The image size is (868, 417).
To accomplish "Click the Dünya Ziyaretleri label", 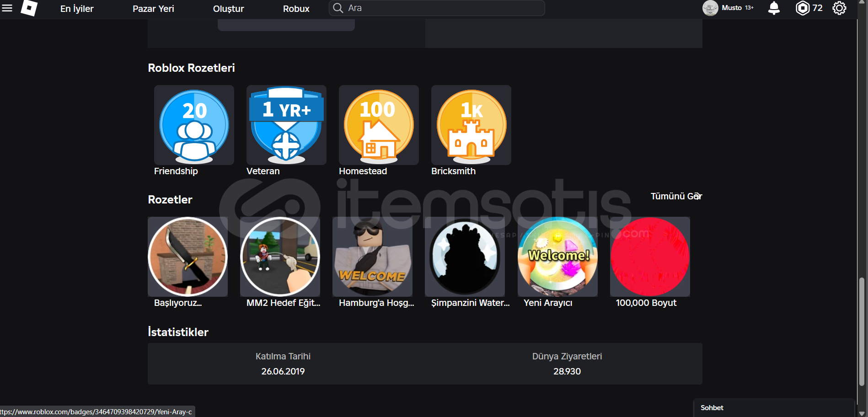I will [x=567, y=356].
